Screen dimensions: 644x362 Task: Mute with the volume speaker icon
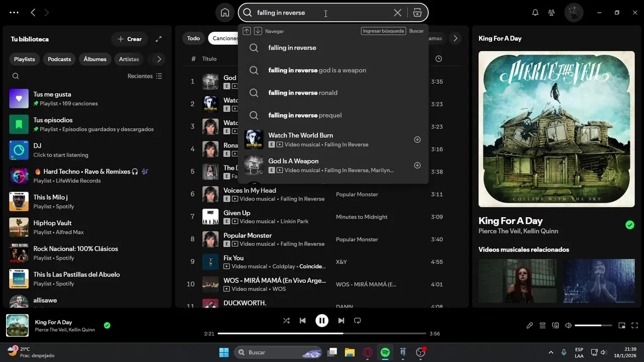click(568, 325)
